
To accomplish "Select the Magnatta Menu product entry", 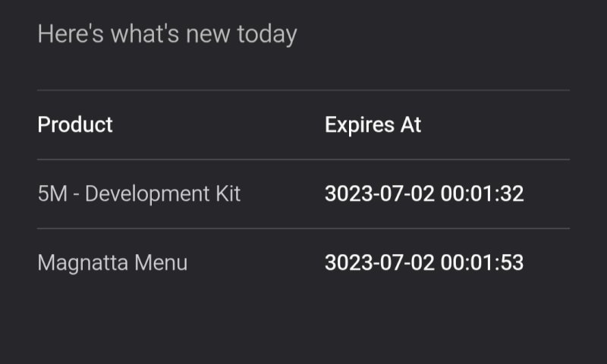I will click(x=112, y=262).
